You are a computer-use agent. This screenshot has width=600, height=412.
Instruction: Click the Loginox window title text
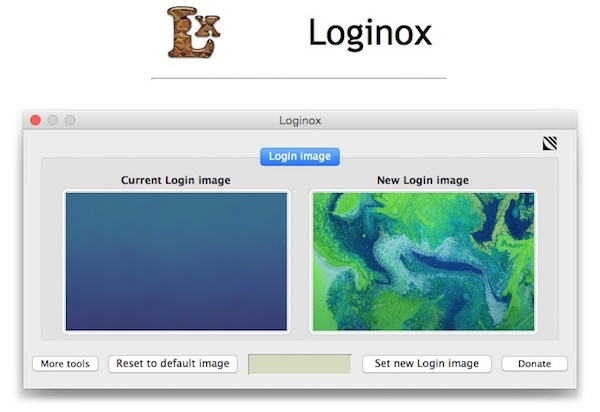(300, 121)
